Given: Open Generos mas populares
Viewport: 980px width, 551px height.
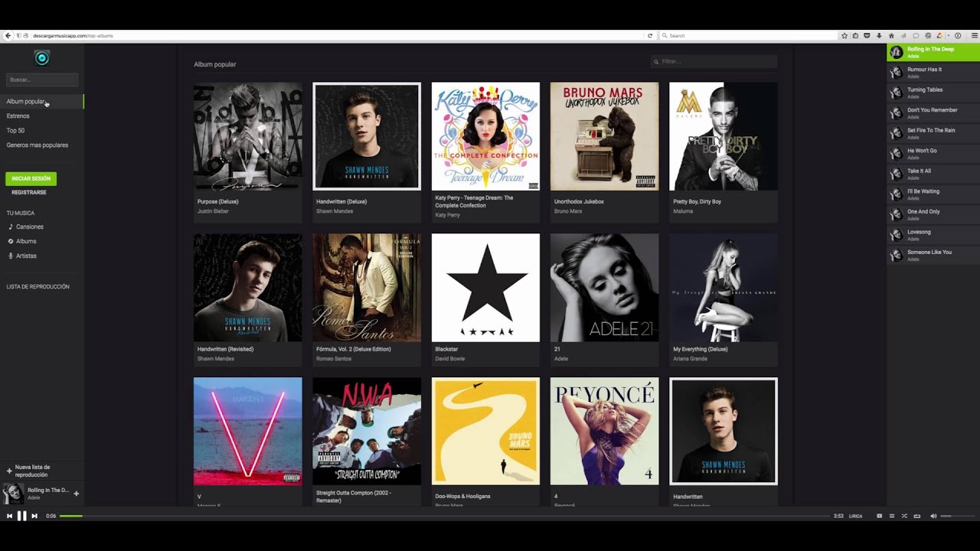Looking at the screenshot, I should pyautogui.click(x=37, y=145).
